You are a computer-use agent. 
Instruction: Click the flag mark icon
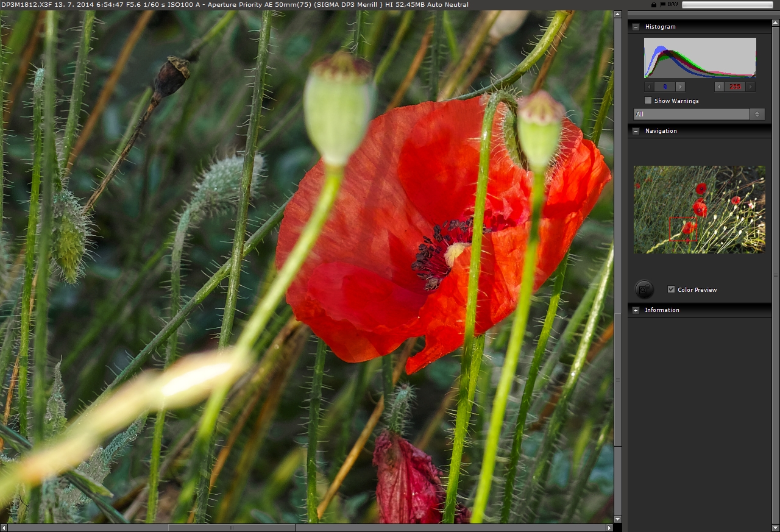click(x=662, y=4)
